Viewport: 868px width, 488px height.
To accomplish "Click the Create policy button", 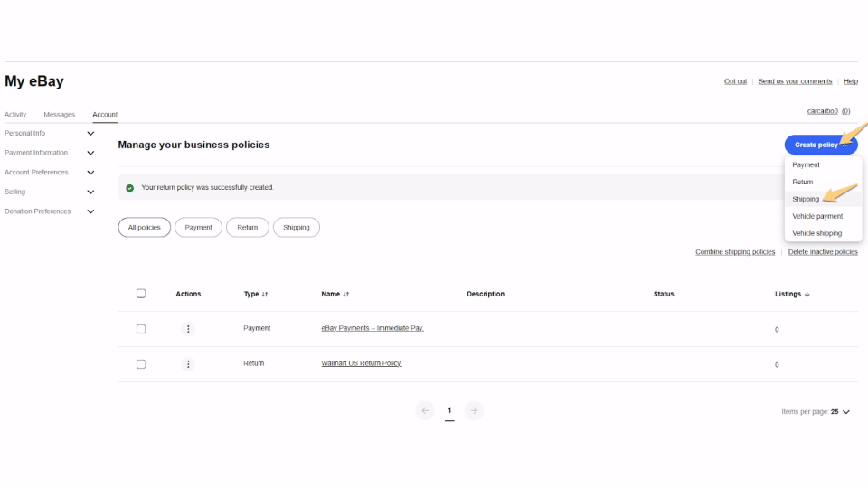I will 821,145.
